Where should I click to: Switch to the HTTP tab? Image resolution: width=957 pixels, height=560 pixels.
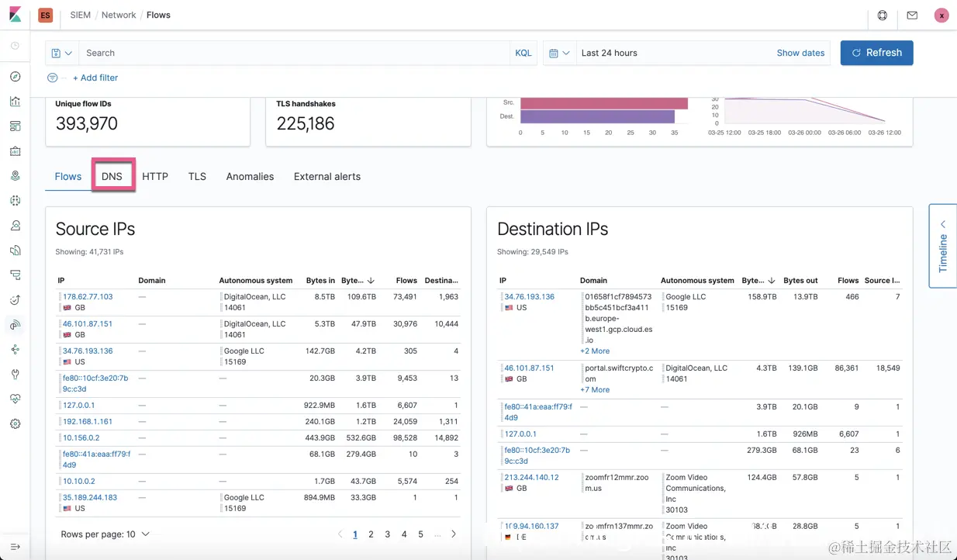click(x=155, y=177)
